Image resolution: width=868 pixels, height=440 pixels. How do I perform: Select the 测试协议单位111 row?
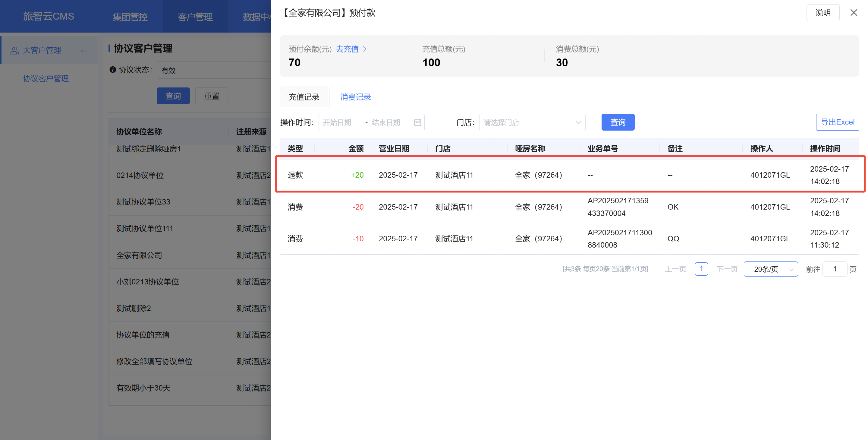click(190, 229)
